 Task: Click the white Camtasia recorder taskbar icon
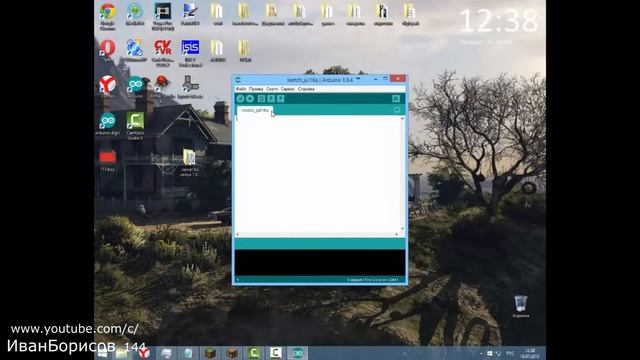[x=276, y=353]
